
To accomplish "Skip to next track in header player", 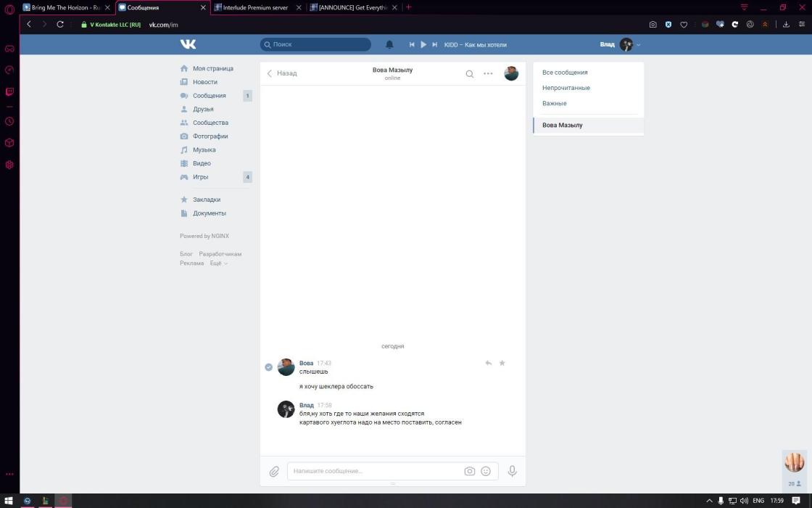I will [434, 44].
